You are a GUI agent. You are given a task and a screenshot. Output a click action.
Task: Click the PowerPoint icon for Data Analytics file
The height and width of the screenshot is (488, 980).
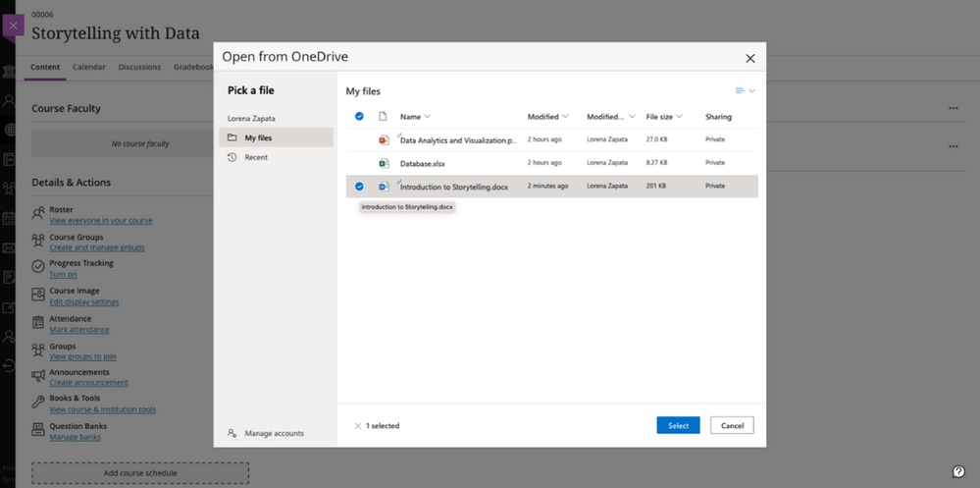(384, 140)
